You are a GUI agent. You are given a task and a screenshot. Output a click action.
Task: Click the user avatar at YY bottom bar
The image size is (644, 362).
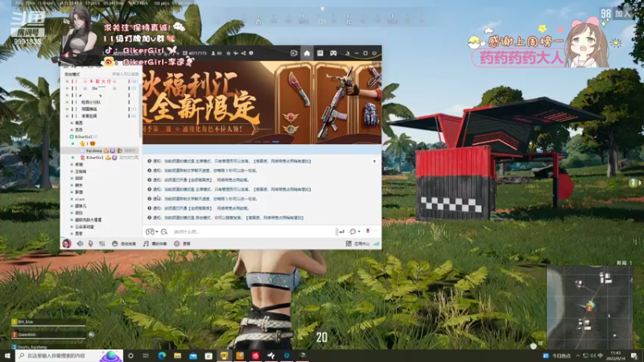67,244
